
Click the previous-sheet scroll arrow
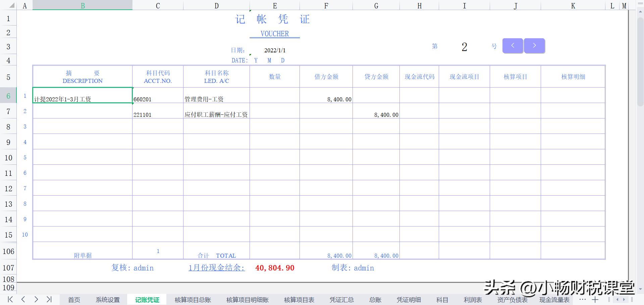[x=23, y=300]
